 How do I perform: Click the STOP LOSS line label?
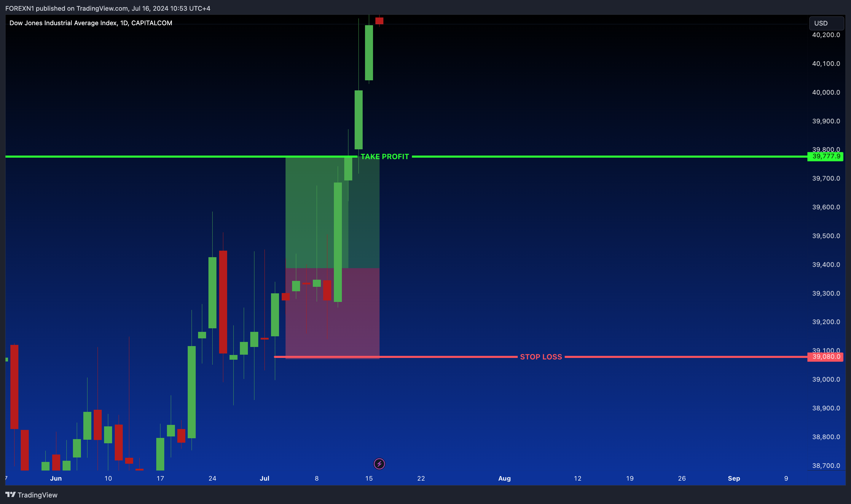pyautogui.click(x=541, y=357)
